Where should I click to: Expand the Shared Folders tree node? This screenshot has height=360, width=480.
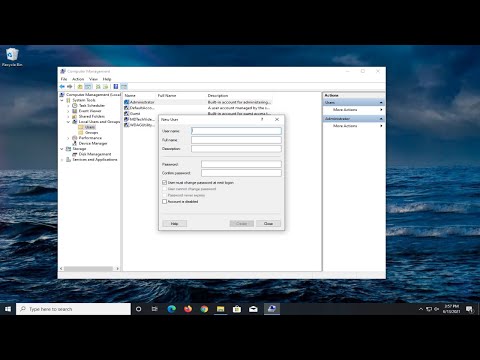click(x=68, y=116)
